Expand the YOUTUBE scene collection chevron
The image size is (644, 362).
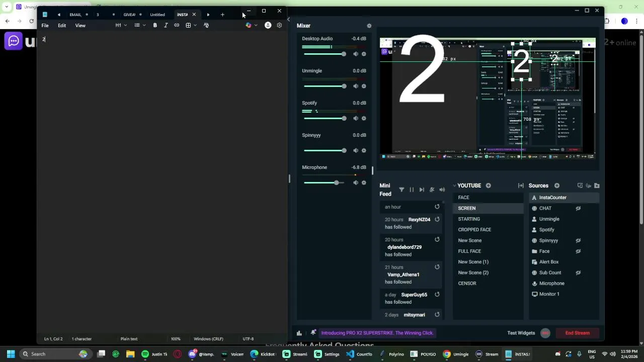tap(454, 186)
